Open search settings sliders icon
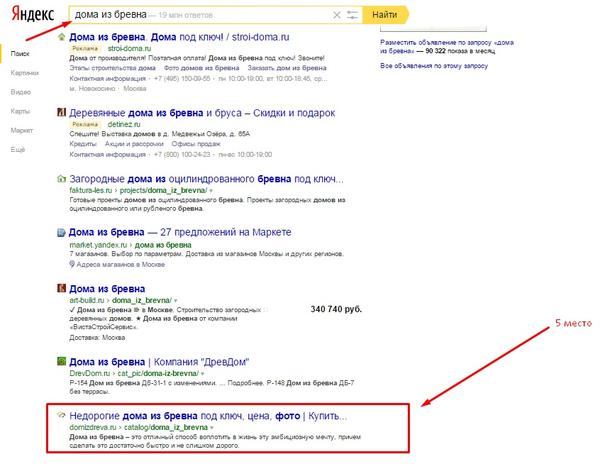Image resolution: width=600 pixels, height=464 pixels. pos(352,15)
